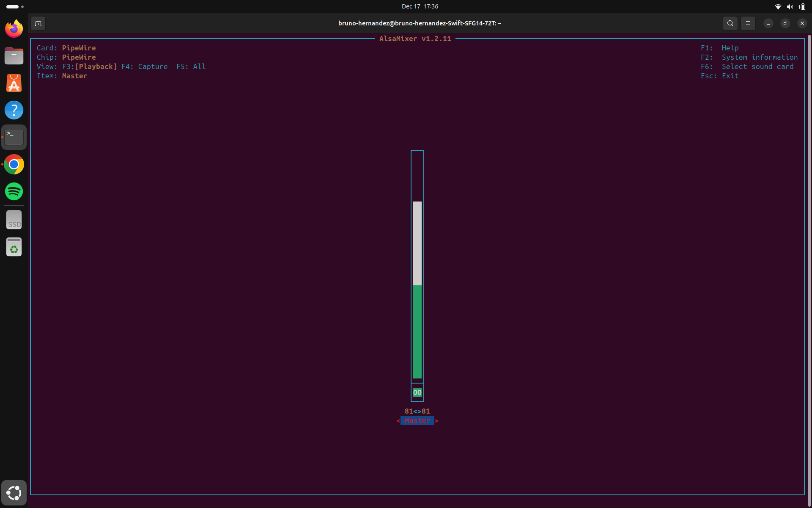Screen dimensions: 812x508
Task: Click the Card: PipeWire text
Action: pos(66,48)
